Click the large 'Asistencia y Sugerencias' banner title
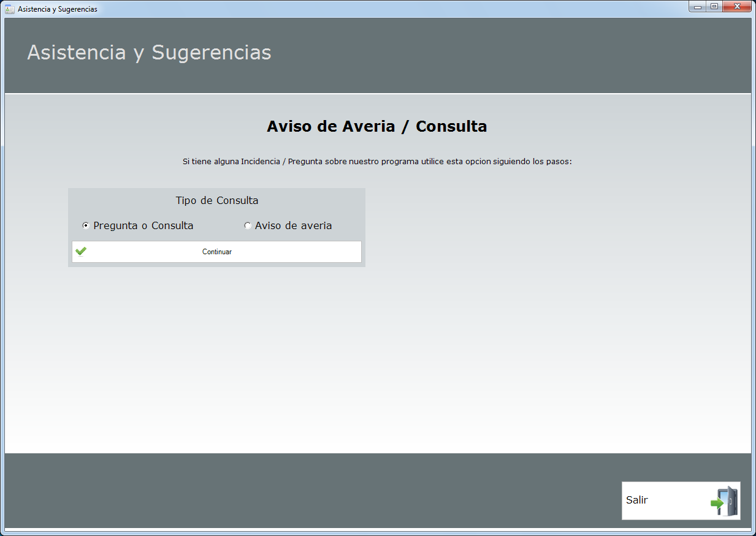The height and width of the screenshot is (536, 756). click(x=149, y=53)
